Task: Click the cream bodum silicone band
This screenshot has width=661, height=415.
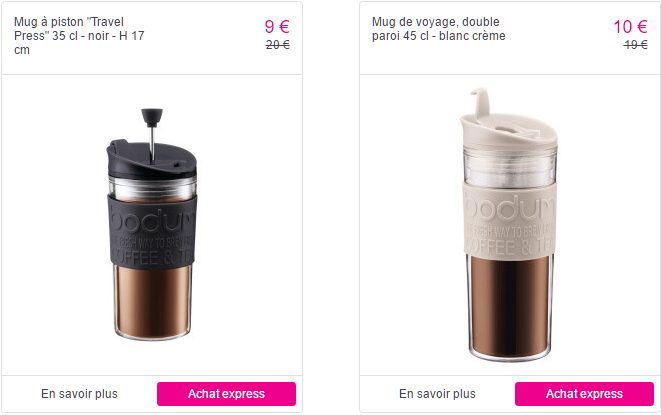Action: pos(510,219)
